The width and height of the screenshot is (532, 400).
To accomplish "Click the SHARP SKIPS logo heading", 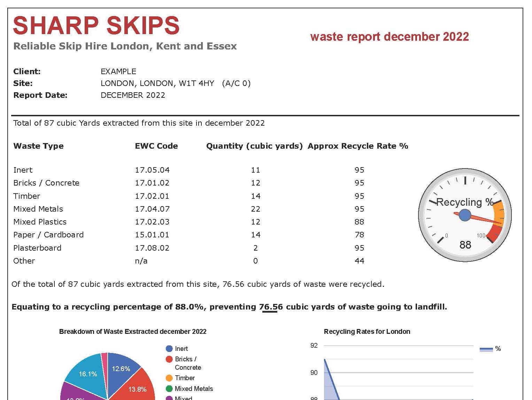I will pos(96,25).
